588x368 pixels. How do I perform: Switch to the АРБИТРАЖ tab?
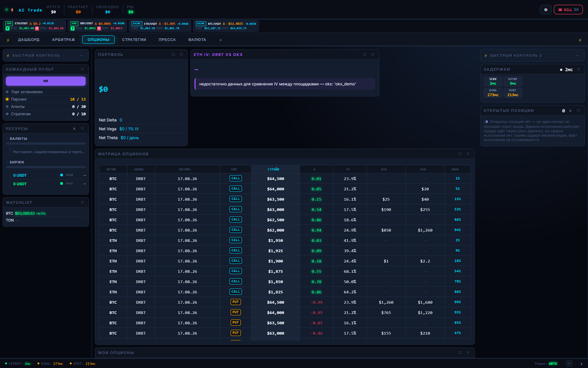[63, 40]
